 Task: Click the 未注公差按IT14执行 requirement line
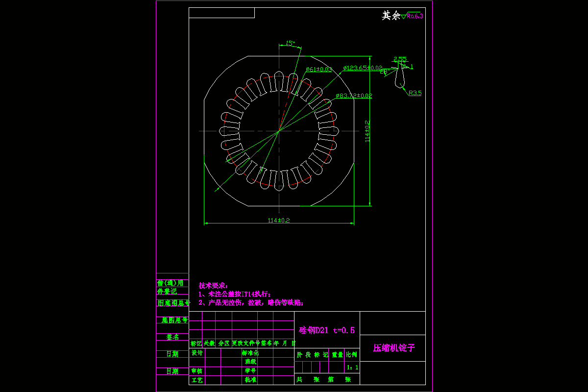(235, 294)
